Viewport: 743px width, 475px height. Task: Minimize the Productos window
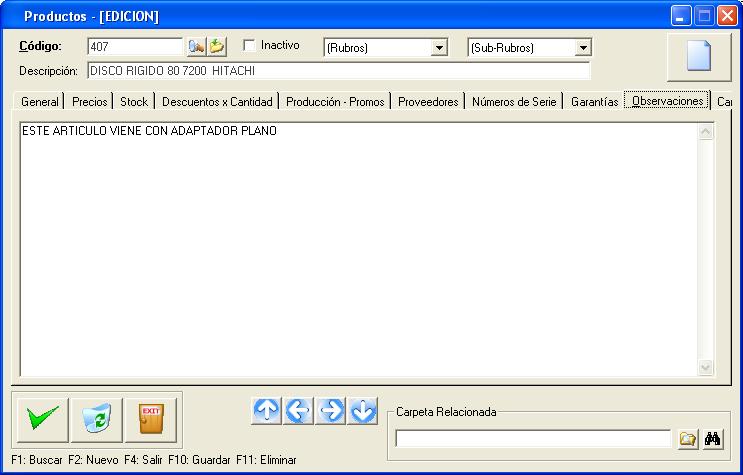point(681,17)
